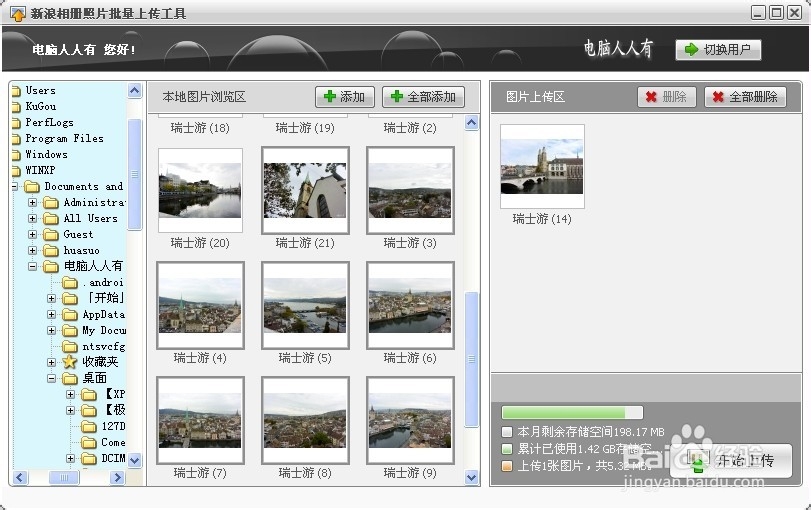Click the 127D folder icon

(89, 426)
